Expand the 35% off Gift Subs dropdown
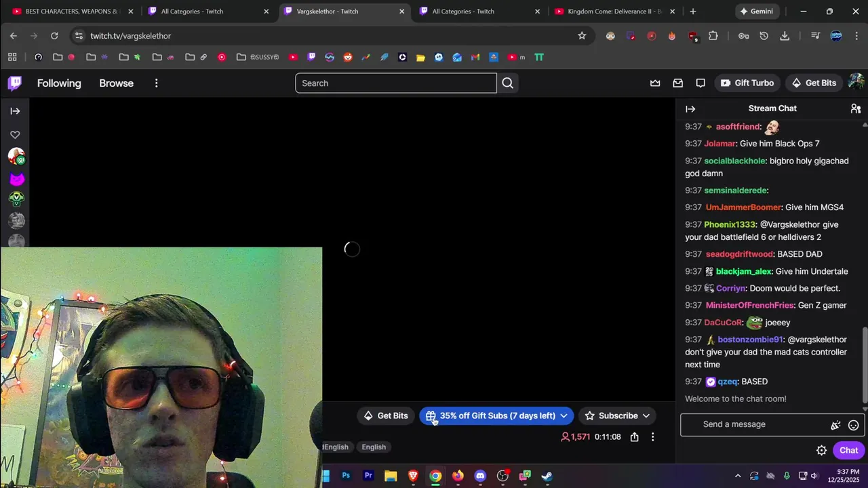This screenshot has height=488, width=868. pyautogui.click(x=564, y=415)
